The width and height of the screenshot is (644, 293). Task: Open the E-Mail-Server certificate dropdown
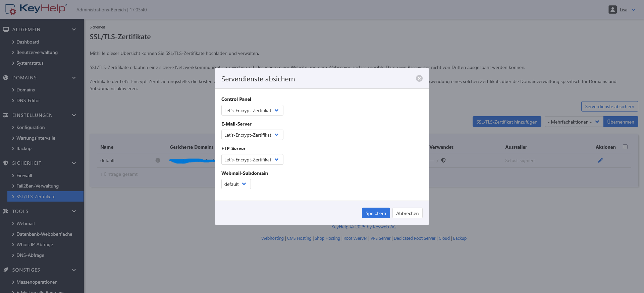pos(252,135)
